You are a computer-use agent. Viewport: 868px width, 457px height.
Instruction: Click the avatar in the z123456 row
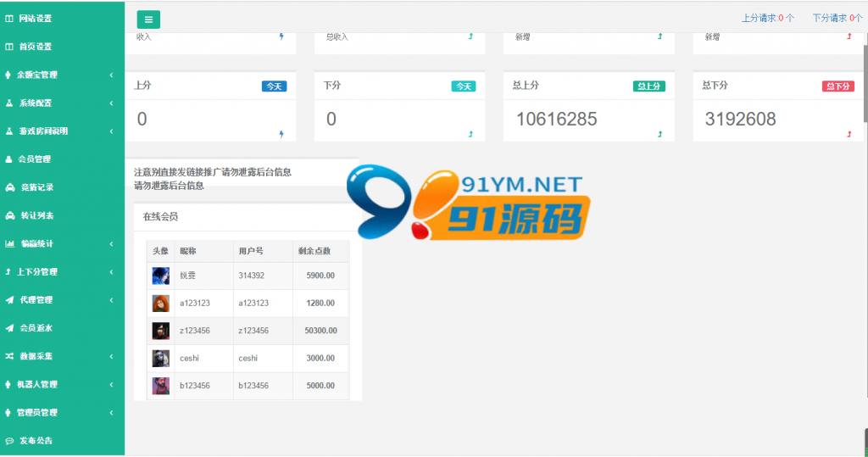coord(160,331)
